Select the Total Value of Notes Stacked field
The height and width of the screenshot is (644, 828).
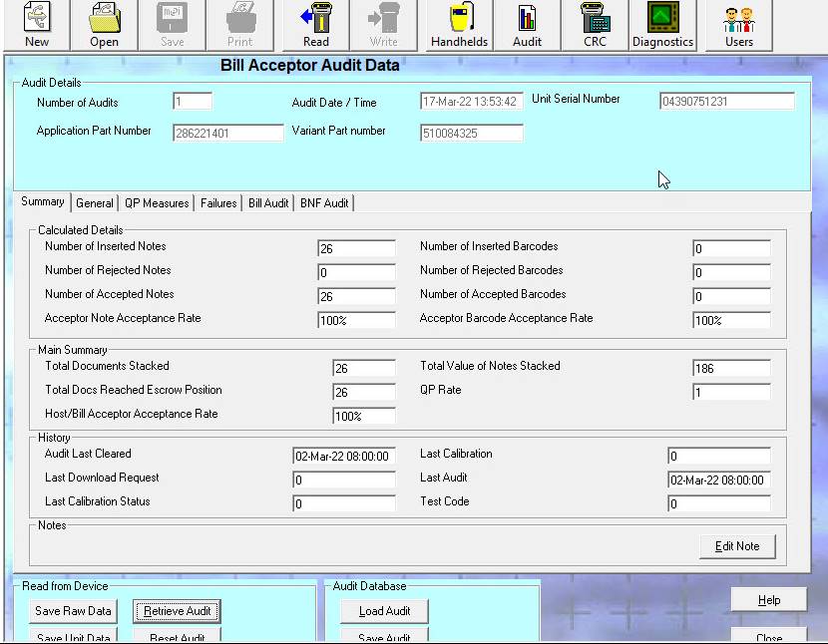pos(731,368)
